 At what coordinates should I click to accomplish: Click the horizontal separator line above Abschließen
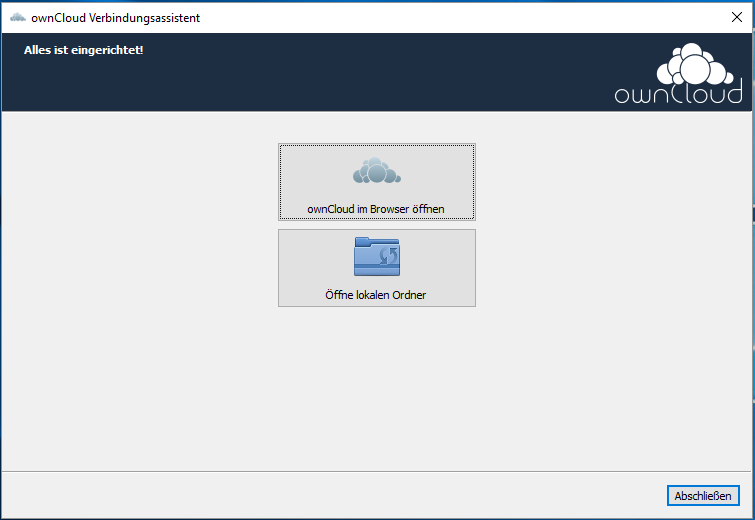pyautogui.click(x=350, y=471)
